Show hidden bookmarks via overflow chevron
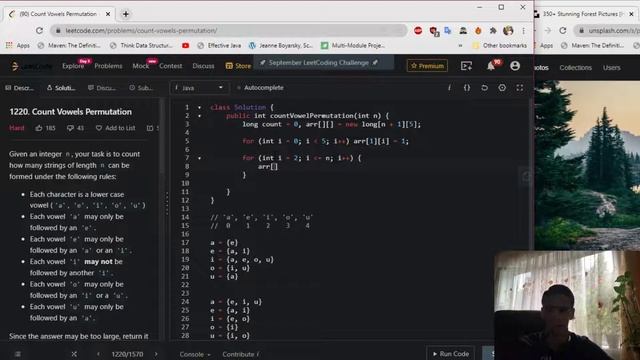 click(460, 45)
